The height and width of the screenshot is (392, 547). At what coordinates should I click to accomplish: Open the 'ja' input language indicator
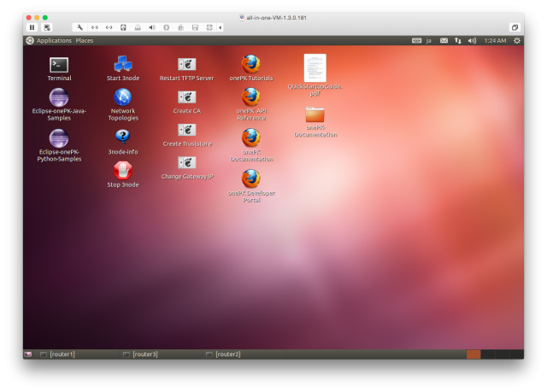429,41
